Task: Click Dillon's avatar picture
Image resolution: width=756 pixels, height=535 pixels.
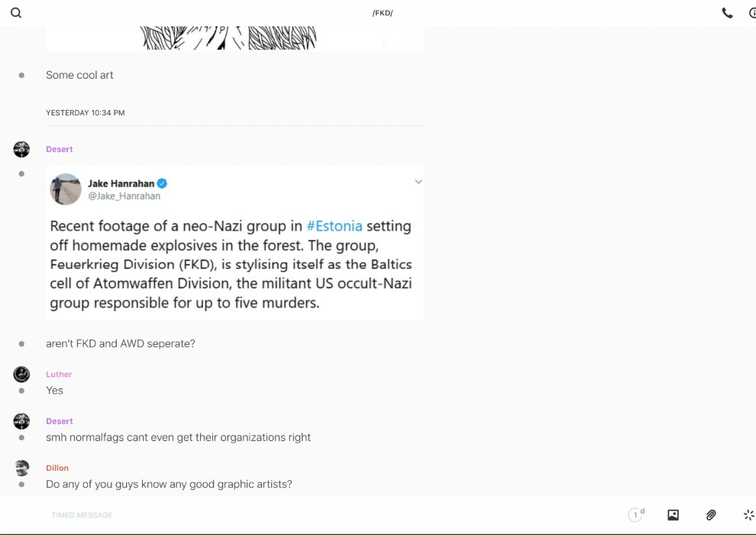Action: 21,468
